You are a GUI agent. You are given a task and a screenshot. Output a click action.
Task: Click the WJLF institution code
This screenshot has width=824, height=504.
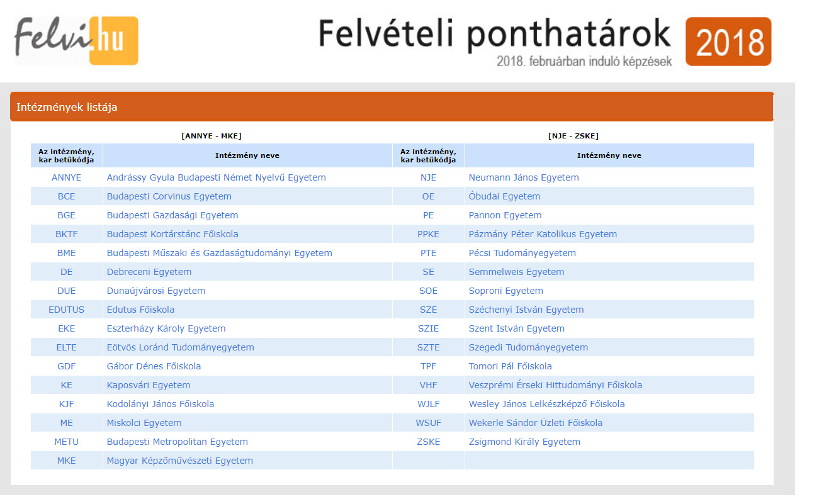tap(429, 404)
